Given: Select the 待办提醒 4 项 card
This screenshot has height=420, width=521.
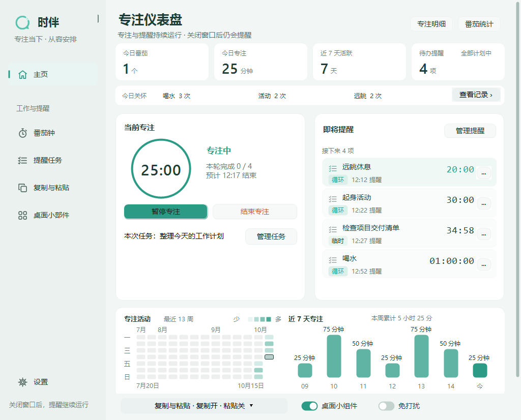Looking at the screenshot, I should click(458, 62).
